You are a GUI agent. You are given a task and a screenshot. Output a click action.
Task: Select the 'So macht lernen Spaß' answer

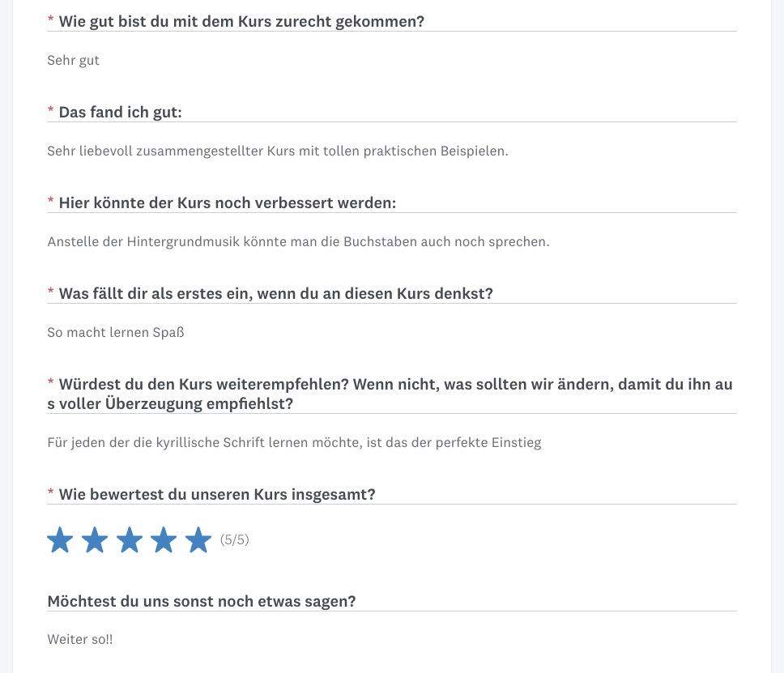[x=116, y=332]
